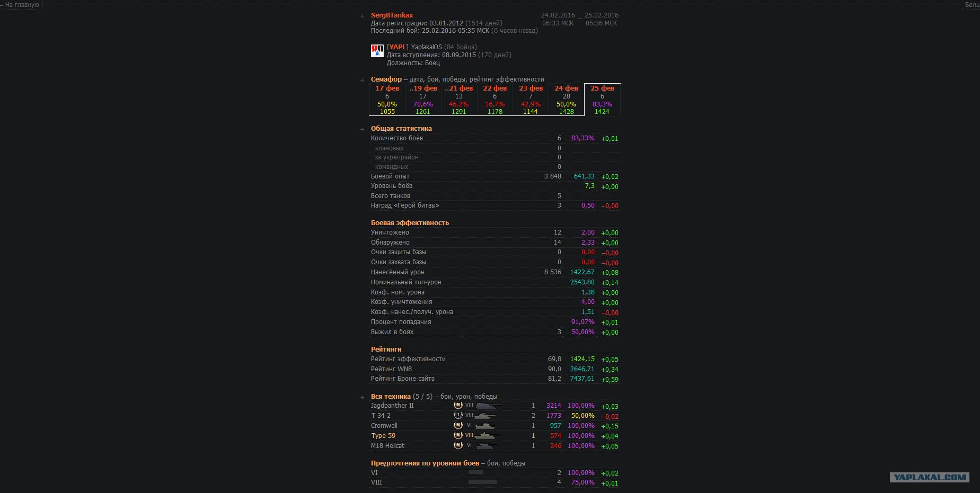The height and width of the screenshot is (493, 980).
Task: Click the за укрепрайон row label
Action: [x=396, y=157]
